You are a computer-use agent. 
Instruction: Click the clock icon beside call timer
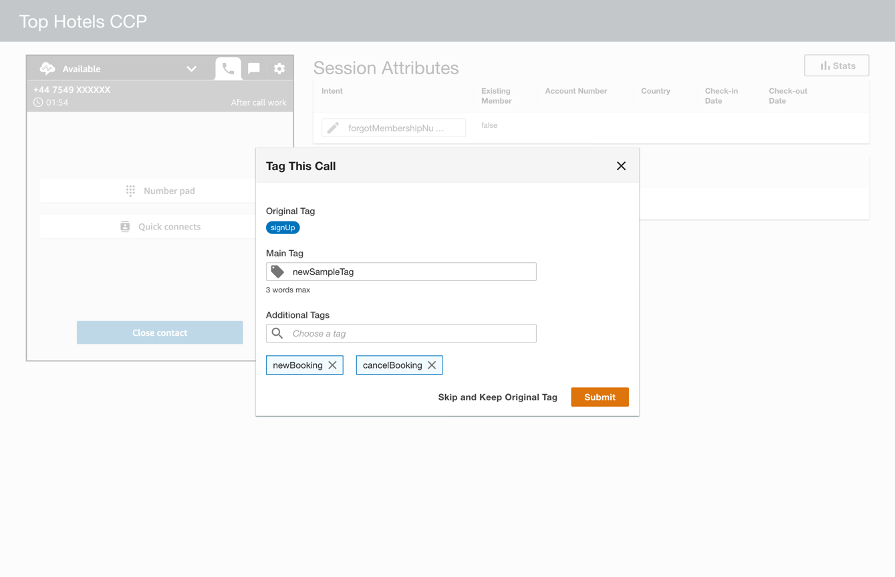pyautogui.click(x=38, y=101)
